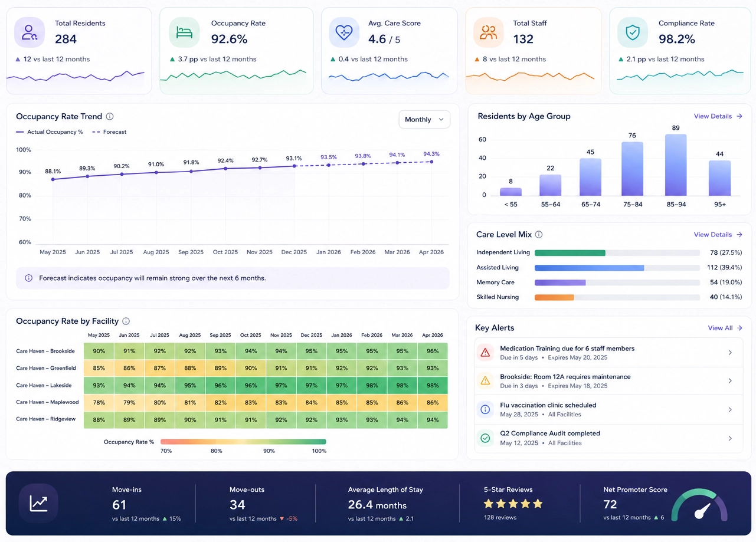756x542 pixels.
Task: Select the Apr 2026 forecast point 94.3%
Action: [431, 162]
